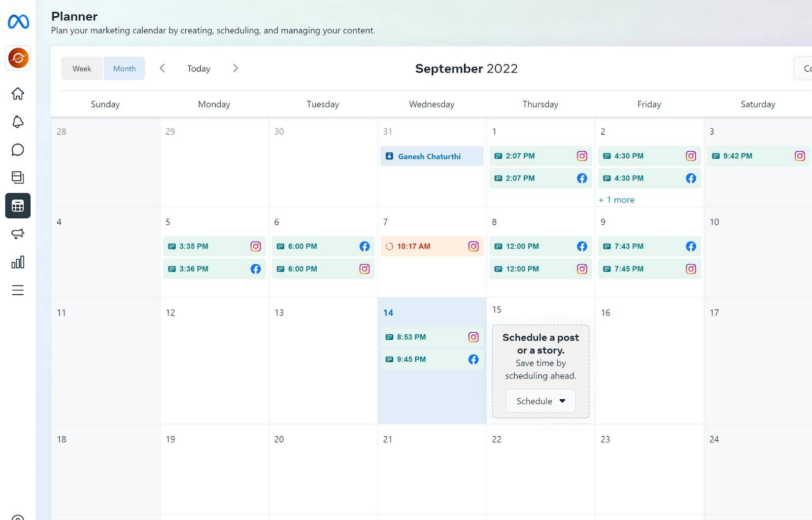Click the Instagram icon on the 12:00 PM post
The height and width of the screenshot is (520, 812).
582,269
